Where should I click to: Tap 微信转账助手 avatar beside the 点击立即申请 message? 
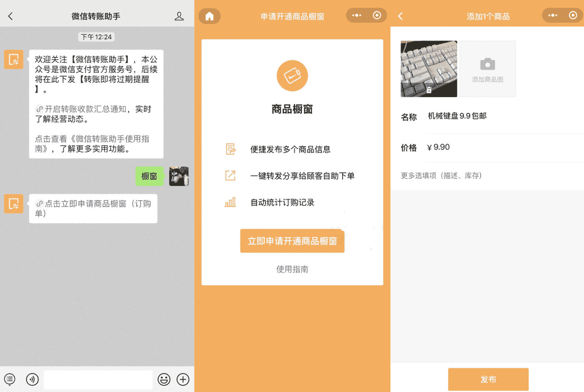[14, 203]
